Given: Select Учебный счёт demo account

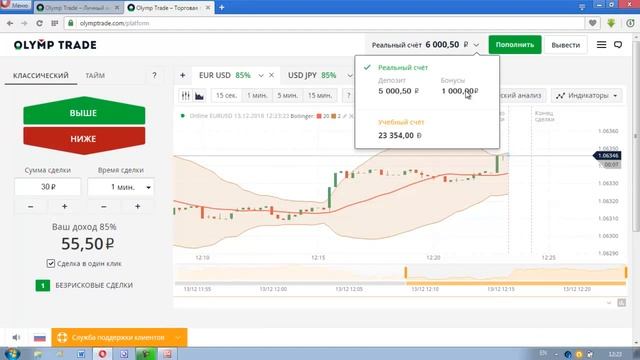Looking at the screenshot, I should [401, 122].
